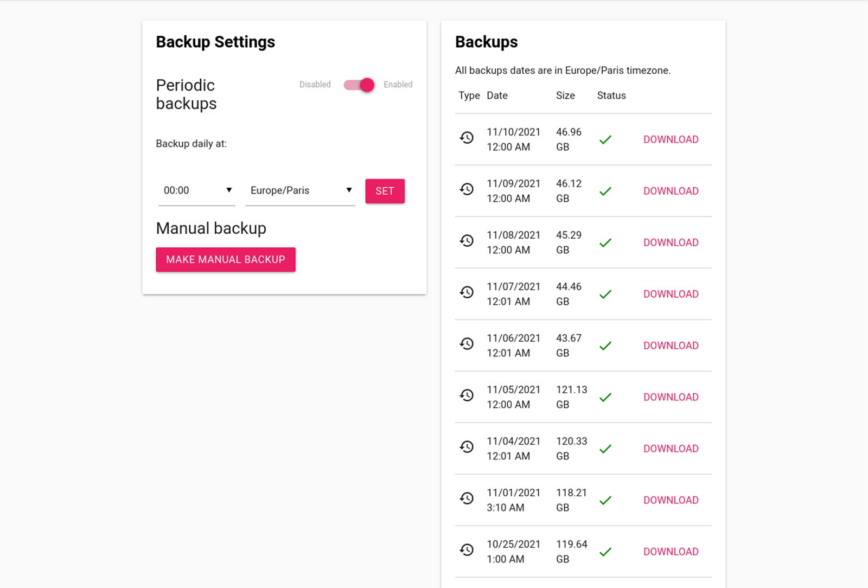This screenshot has height=588, width=868.
Task: Click the Disabled label beside the switch
Action: click(x=315, y=85)
